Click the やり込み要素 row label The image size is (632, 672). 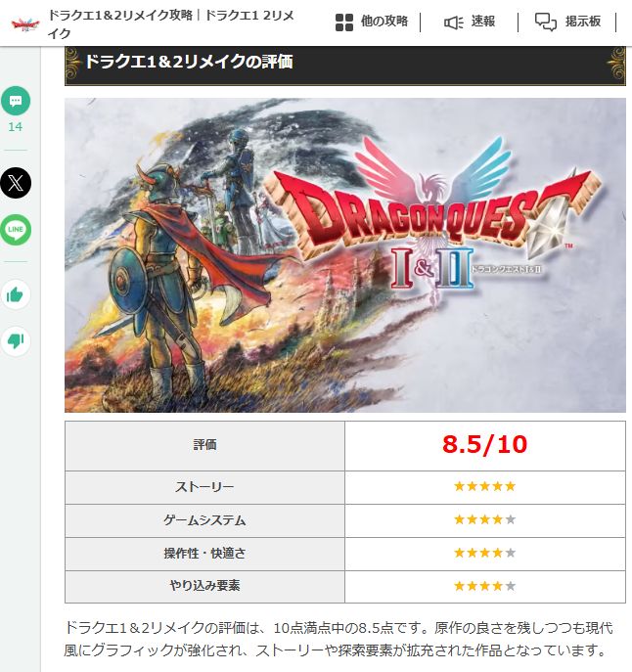(x=204, y=586)
